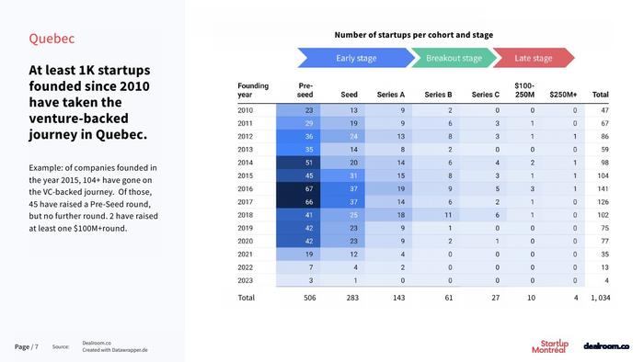The image size is (644, 362).
Task: Click the Page / 7 indicator
Action: click(27, 346)
